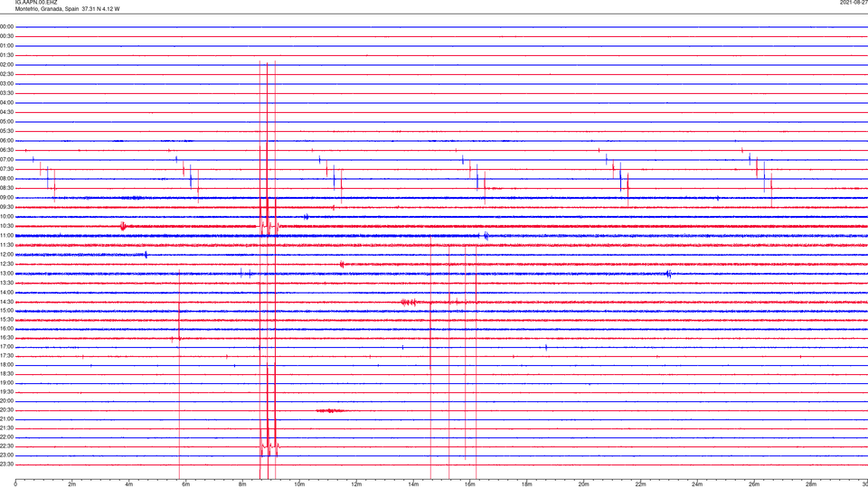
Task: Select the 00:30 trace time label
Action: tap(7, 36)
